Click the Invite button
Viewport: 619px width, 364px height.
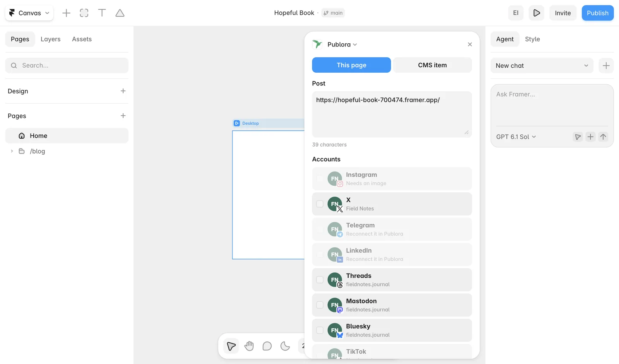pyautogui.click(x=563, y=13)
